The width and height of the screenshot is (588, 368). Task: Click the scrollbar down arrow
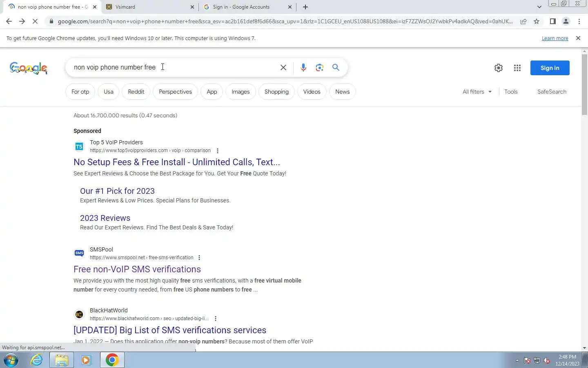coord(584,348)
